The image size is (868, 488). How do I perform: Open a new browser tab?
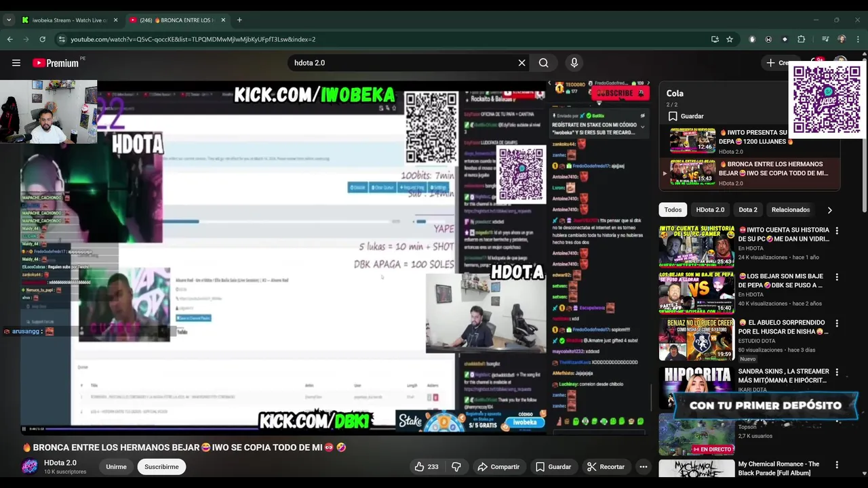tap(239, 20)
